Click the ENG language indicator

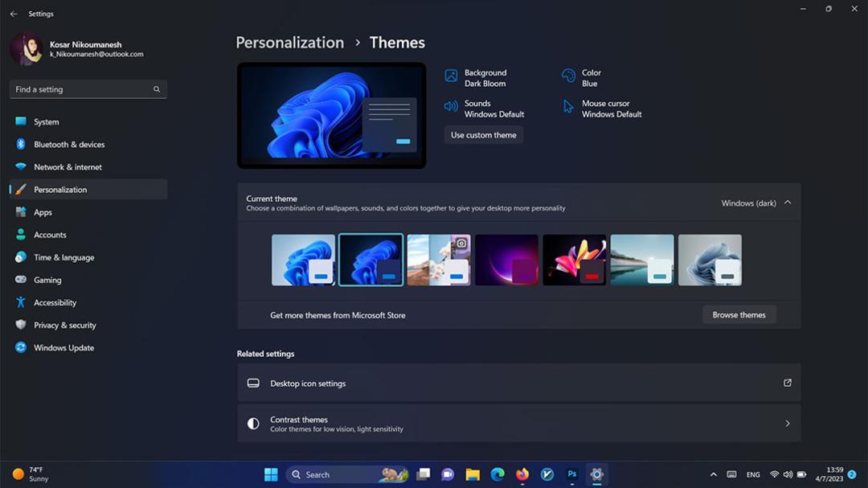753,474
